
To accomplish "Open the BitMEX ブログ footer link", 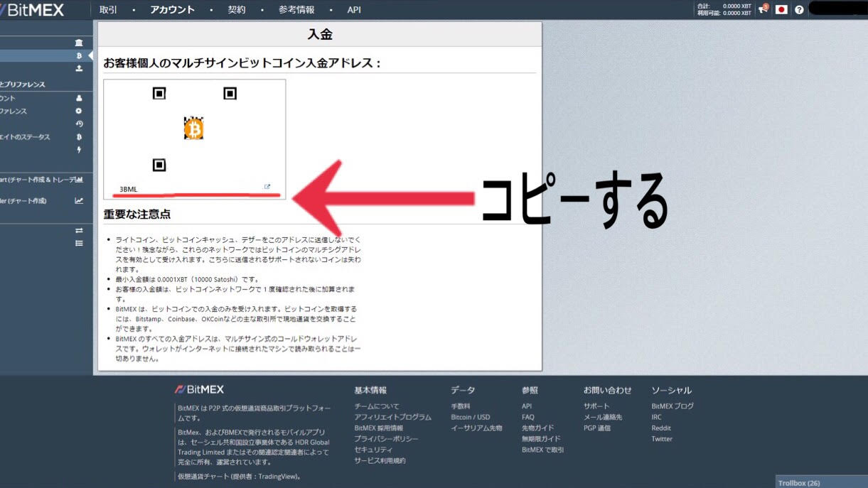I will click(x=673, y=406).
